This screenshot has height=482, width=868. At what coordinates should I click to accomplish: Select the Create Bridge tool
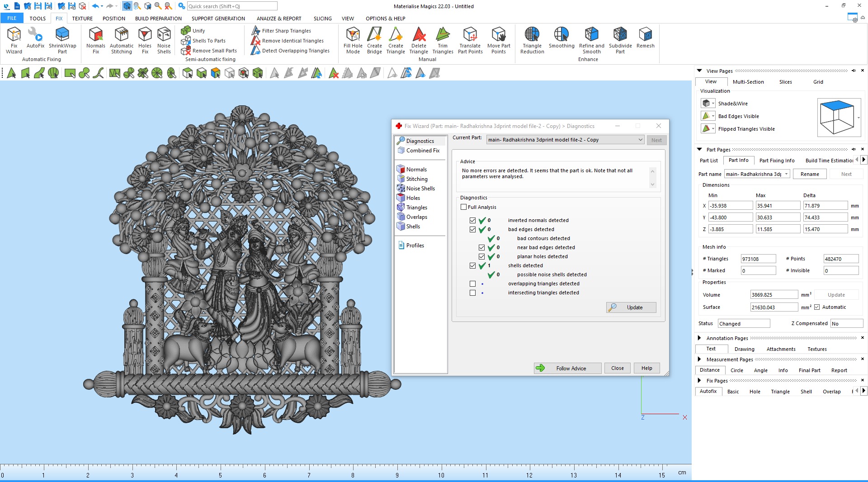[x=374, y=40]
